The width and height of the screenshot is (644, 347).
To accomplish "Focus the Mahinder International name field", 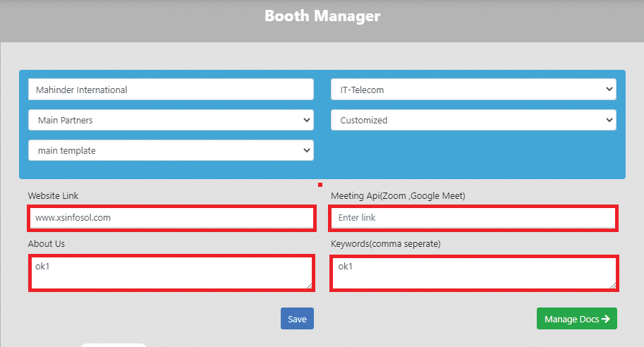I will [171, 90].
